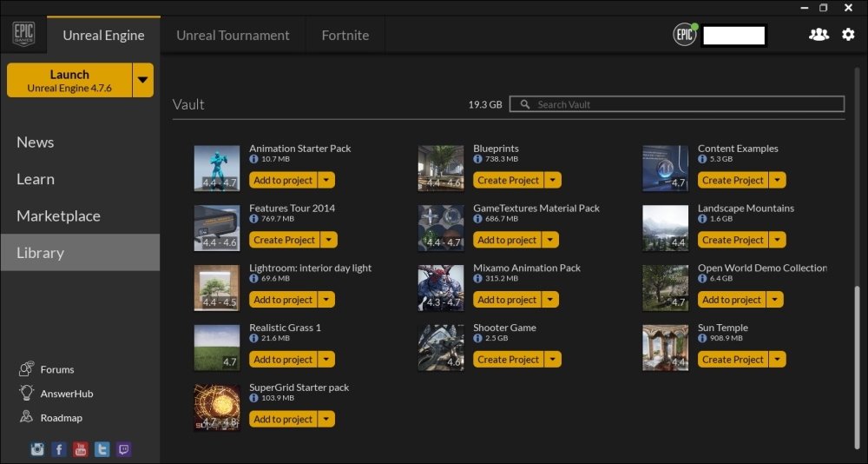Click the redacted account name box

click(x=734, y=36)
